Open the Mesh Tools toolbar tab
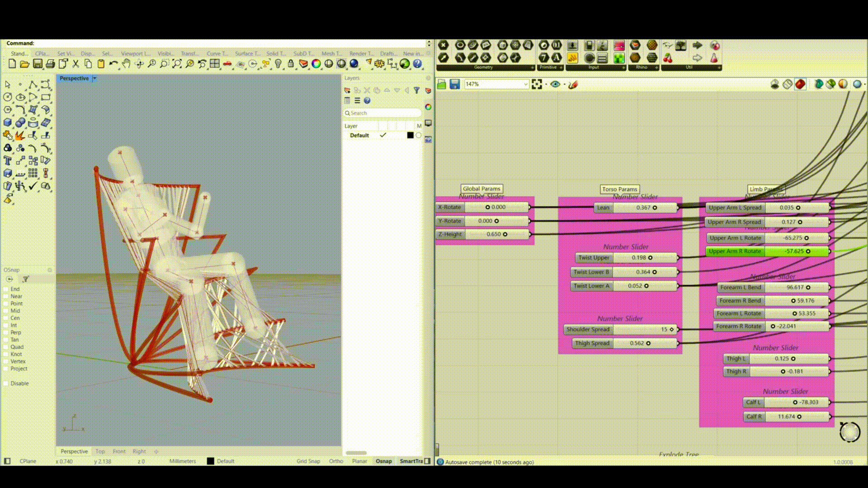 tap(332, 53)
